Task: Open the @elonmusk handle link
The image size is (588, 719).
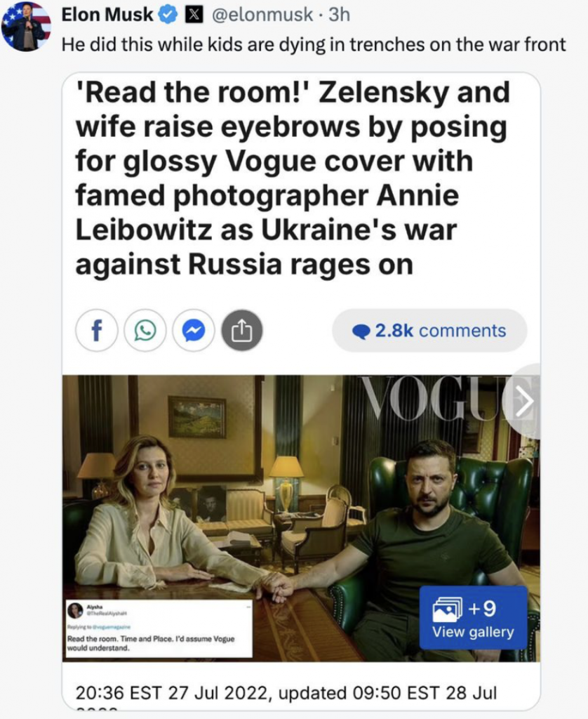Action: pyautogui.click(x=262, y=15)
